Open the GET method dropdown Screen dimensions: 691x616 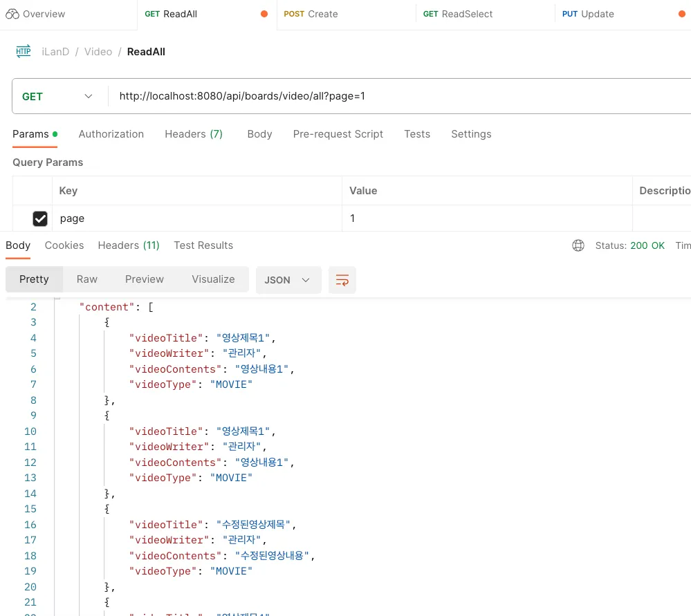(x=58, y=97)
